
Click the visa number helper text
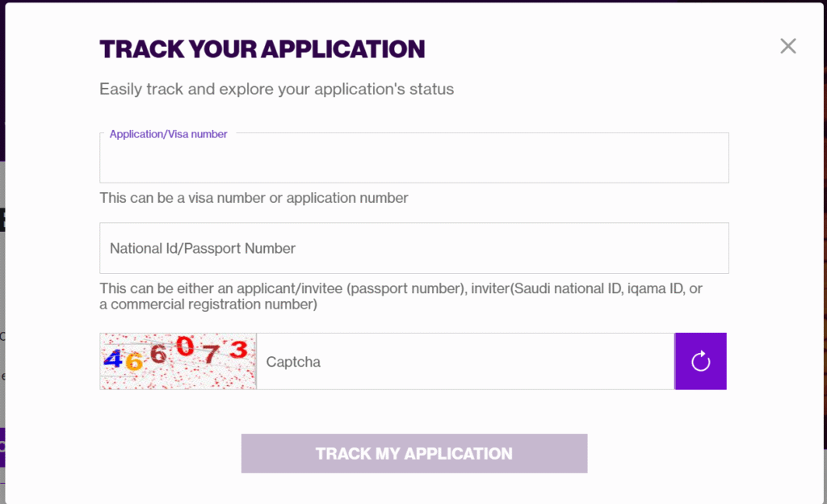point(254,198)
